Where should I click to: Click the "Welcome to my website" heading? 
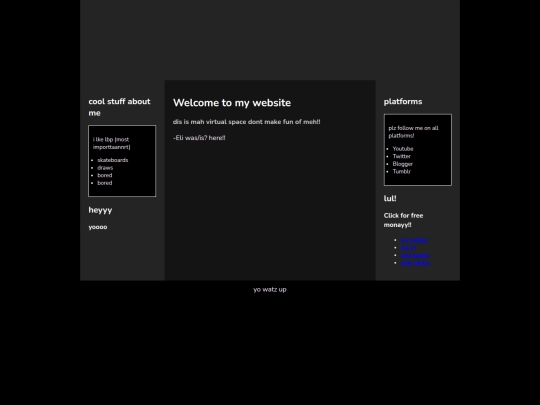[x=232, y=103]
